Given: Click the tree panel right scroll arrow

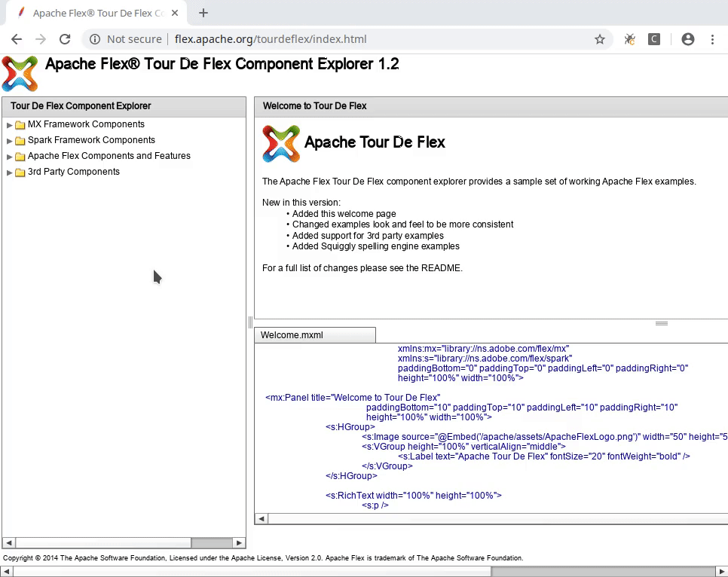Looking at the screenshot, I should pos(239,542).
